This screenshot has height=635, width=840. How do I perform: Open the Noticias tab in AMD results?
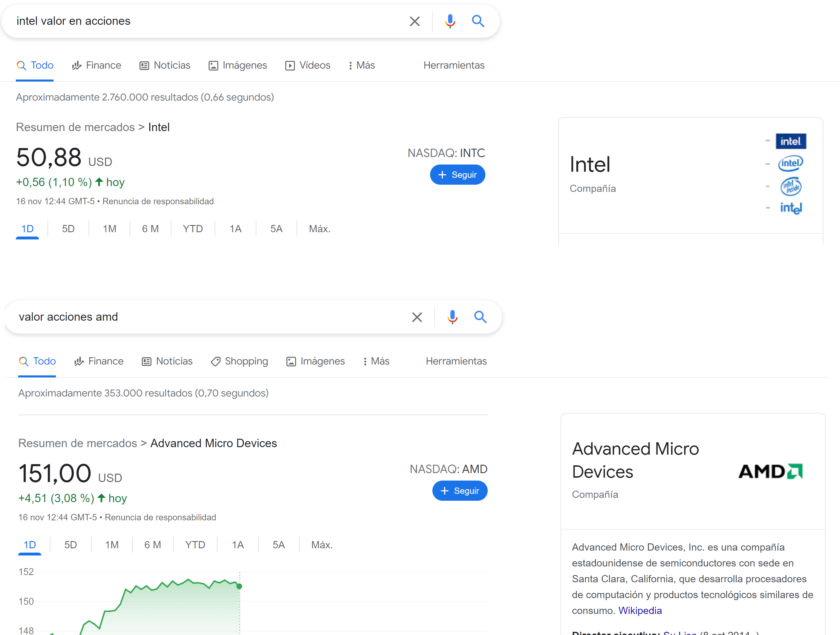coord(167,361)
